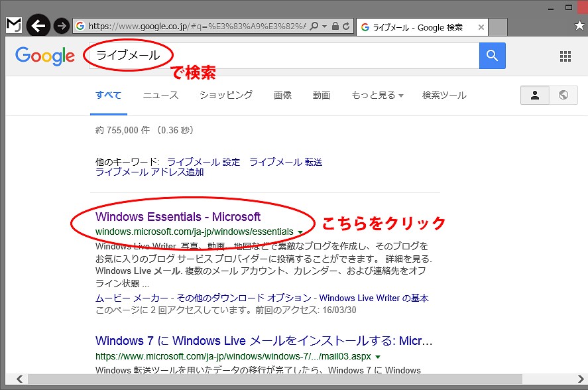Open the ムービー メーカー sublink
The width and height of the screenshot is (588, 390).
click(x=132, y=298)
